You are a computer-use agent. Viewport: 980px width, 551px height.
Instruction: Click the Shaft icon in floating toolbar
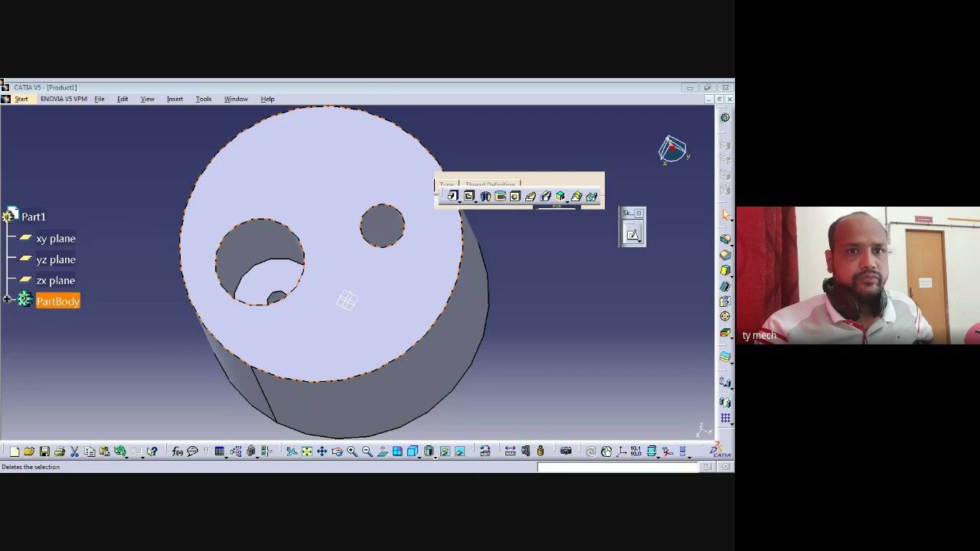click(x=485, y=197)
